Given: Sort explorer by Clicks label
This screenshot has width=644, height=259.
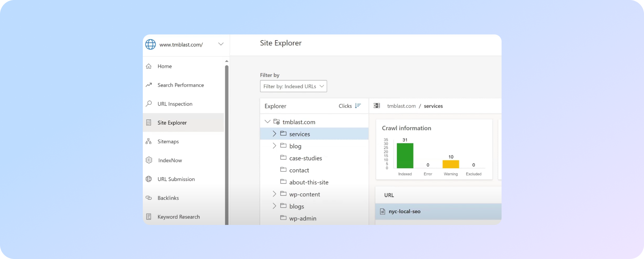Looking at the screenshot, I should pyautogui.click(x=345, y=106).
